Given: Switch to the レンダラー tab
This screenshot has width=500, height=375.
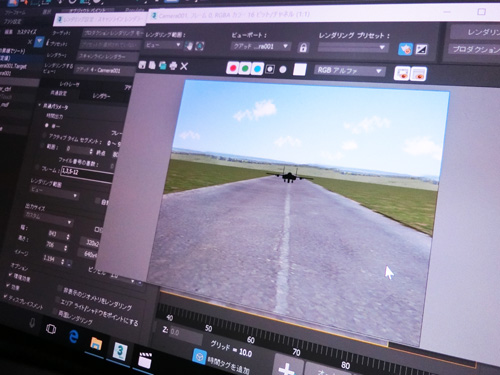Looking at the screenshot, I should [101, 96].
